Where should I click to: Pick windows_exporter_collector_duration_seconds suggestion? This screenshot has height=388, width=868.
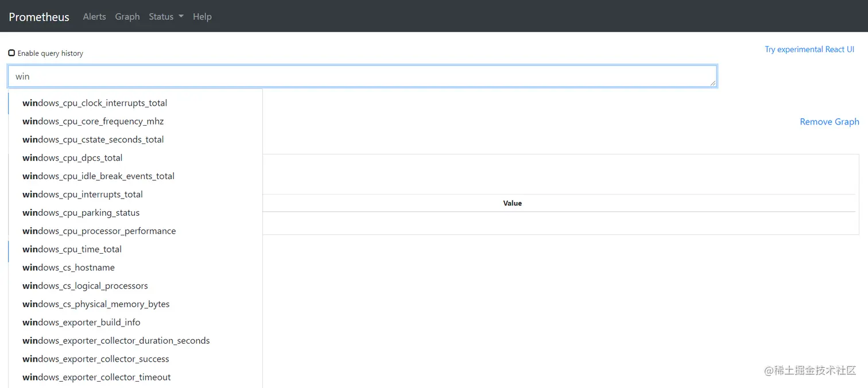coord(136,341)
